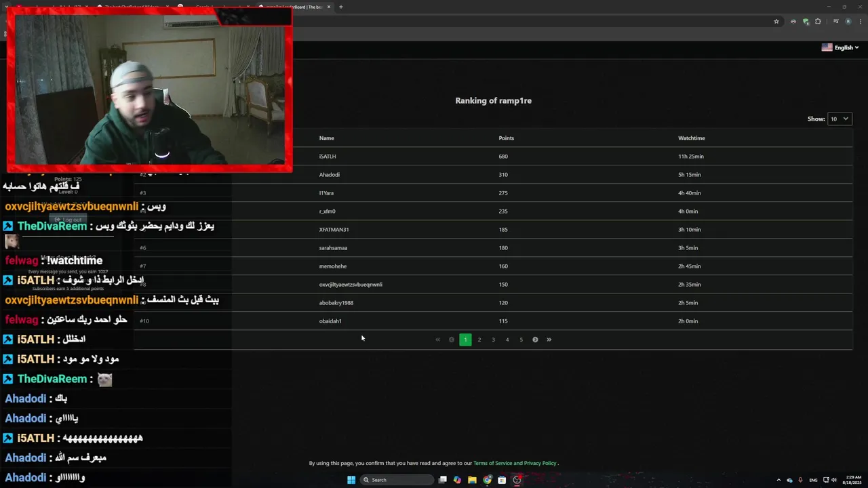
Task: Launch Copilot from the taskbar
Action: [x=457, y=480]
